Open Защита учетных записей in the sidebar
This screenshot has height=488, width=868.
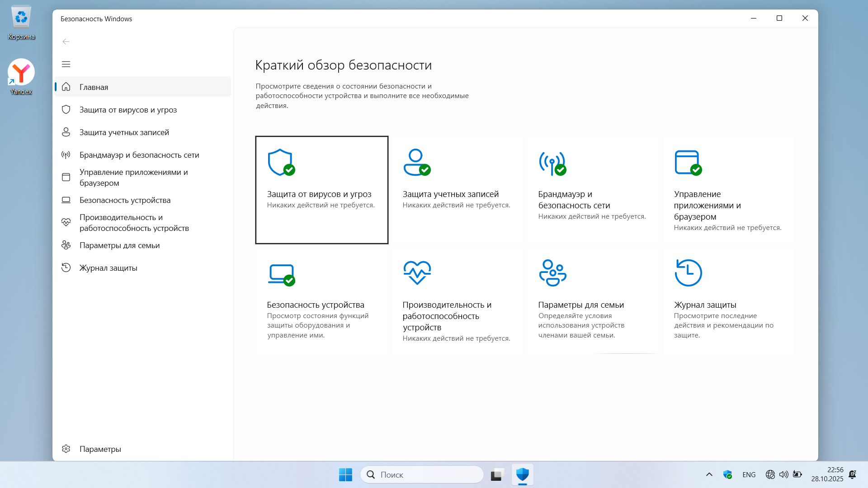point(124,132)
